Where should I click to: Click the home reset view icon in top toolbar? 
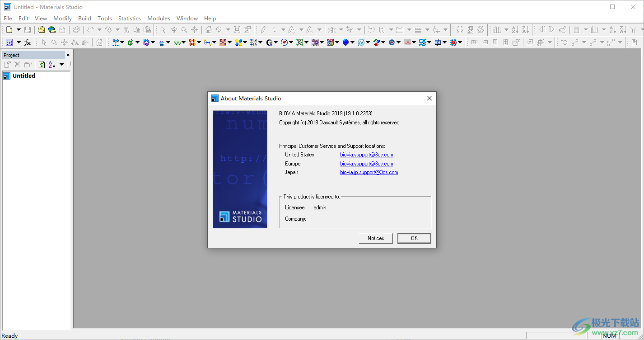(x=208, y=30)
